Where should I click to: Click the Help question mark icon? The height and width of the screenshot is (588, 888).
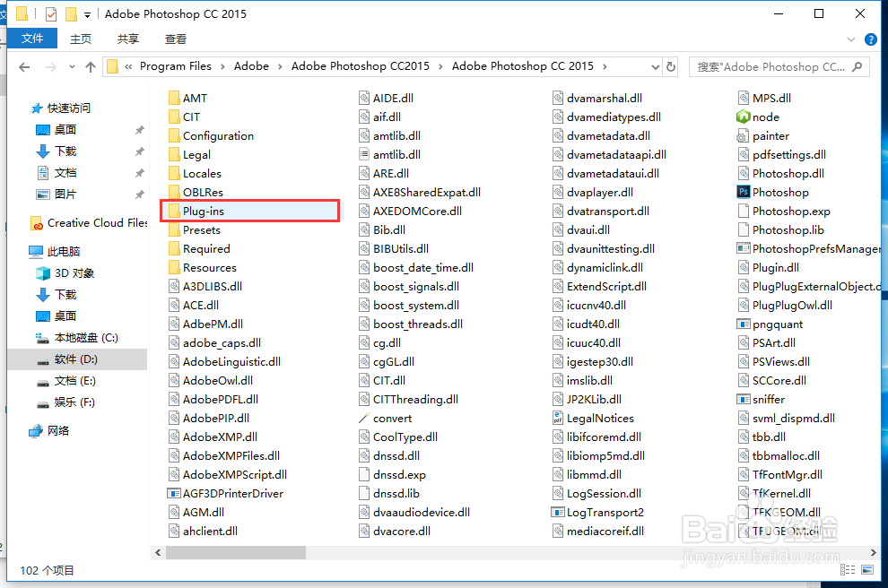coord(870,39)
